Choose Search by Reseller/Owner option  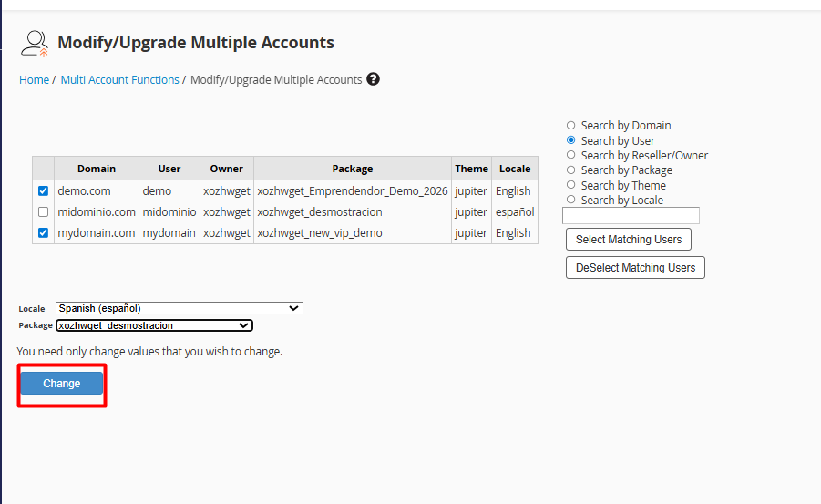click(570, 155)
